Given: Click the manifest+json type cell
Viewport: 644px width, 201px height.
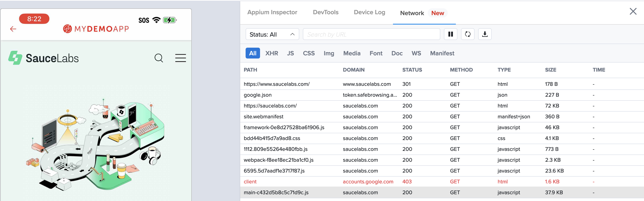Looking at the screenshot, I should [x=514, y=117].
